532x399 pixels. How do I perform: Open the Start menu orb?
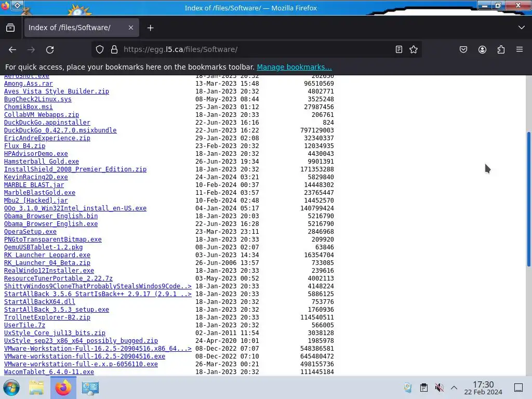11,388
